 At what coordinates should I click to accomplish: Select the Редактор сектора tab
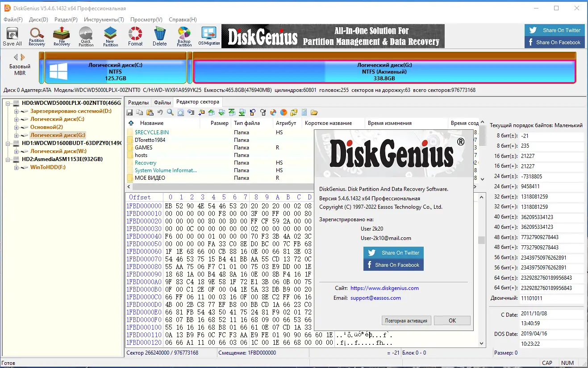pos(198,102)
